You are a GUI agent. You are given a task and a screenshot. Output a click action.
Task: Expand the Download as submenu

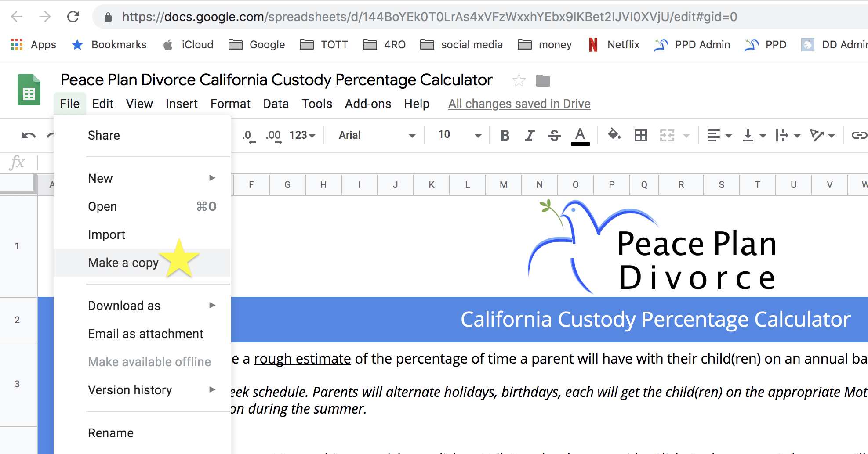point(142,306)
